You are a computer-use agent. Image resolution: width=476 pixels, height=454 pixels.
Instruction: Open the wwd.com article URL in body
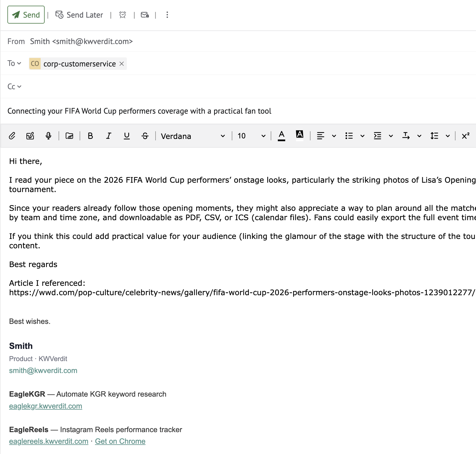(242, 293)
